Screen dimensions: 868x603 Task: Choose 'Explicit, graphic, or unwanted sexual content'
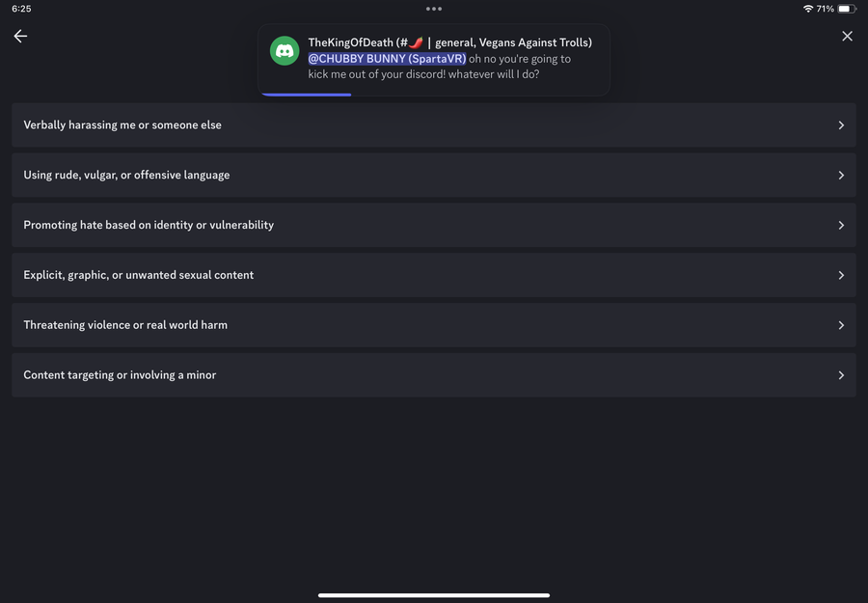[x=139, y=275]
